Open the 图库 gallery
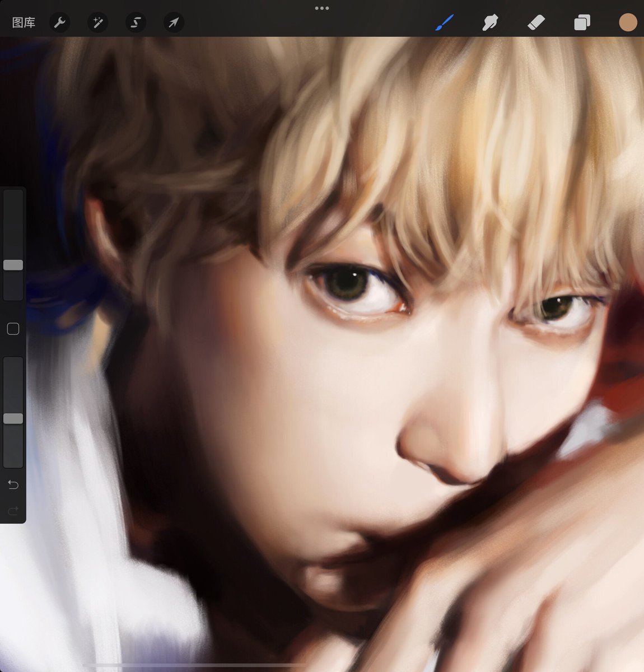The height and width of the screenshot is (672, 644). pos(24,23)
